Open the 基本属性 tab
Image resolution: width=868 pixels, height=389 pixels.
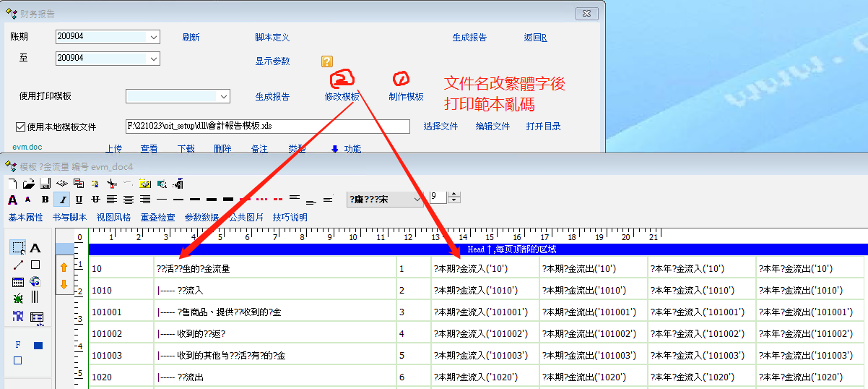point(25,218)
